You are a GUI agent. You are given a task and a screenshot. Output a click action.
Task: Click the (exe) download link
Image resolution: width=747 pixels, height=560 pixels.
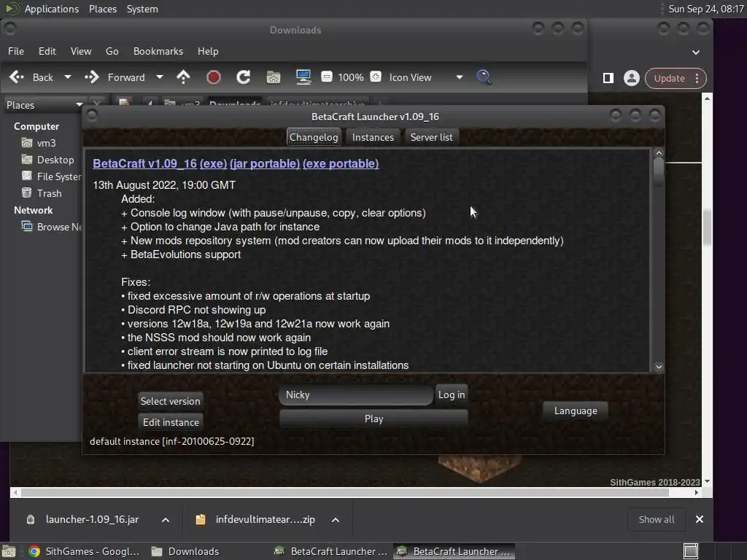click(214, 163)
